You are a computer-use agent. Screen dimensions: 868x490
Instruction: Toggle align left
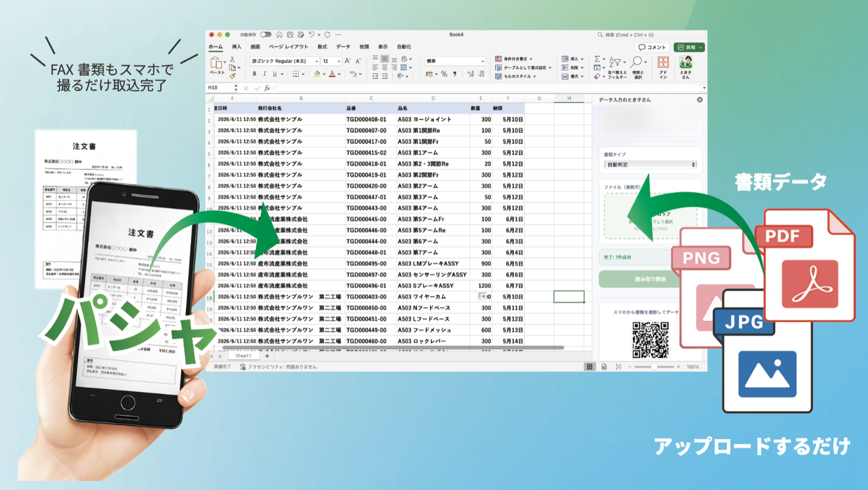pyautogui.click(x=376, y=68)
